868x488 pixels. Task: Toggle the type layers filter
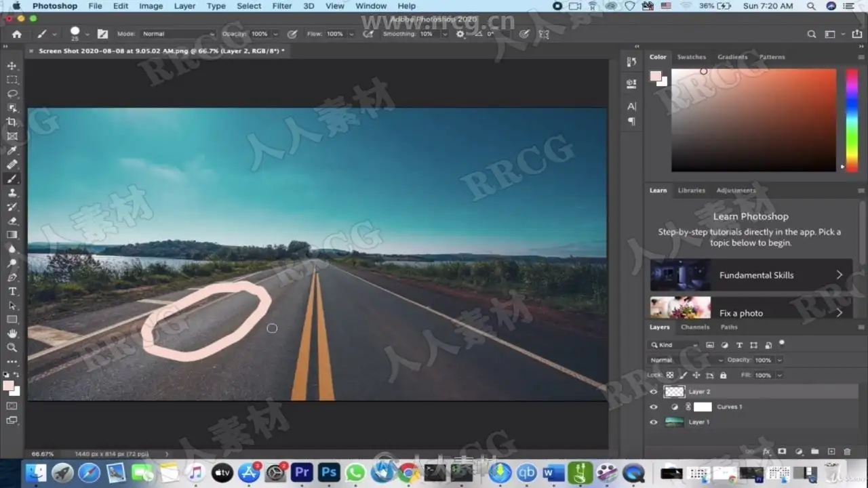[x=739, y=345]
